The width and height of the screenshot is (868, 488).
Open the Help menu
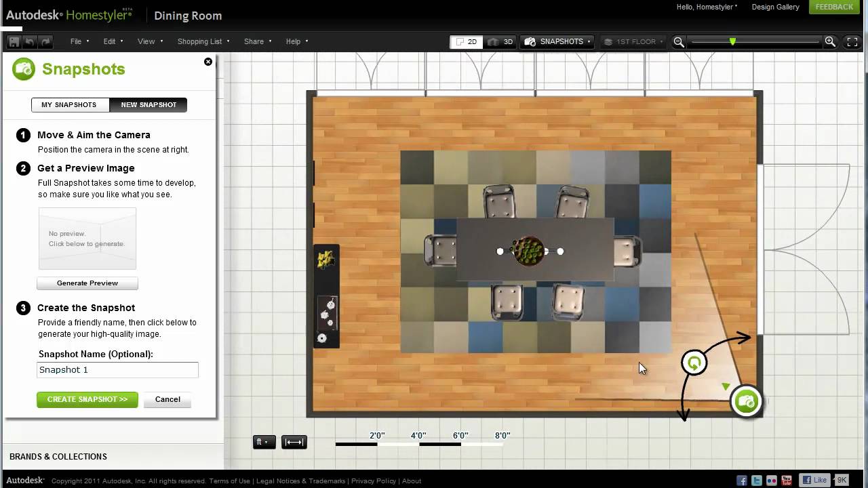pyautogui.click(x=297, y=41)
